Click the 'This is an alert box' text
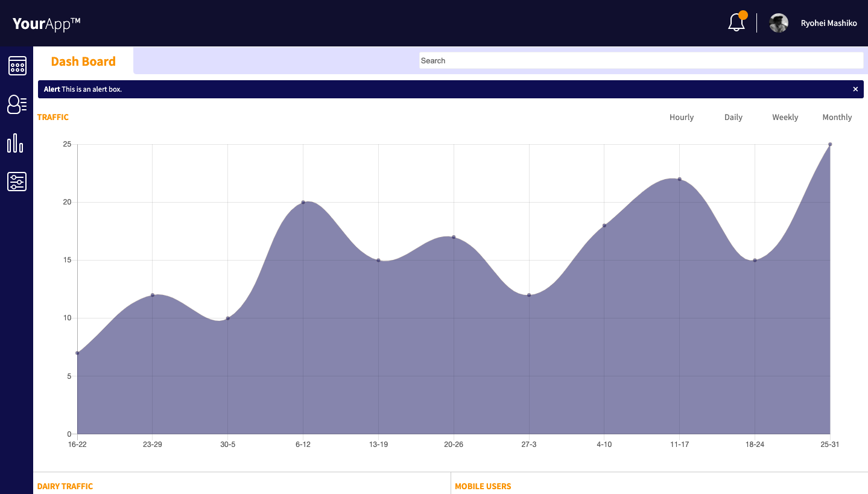The image size is (868, 494). click(92, 89)
